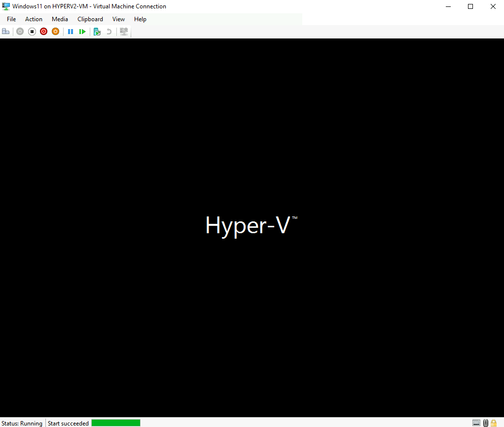Minimize the Virtual Machine Connection window
Image resolution: width=504 pixels, height=427 pixels.
point(448,6)
